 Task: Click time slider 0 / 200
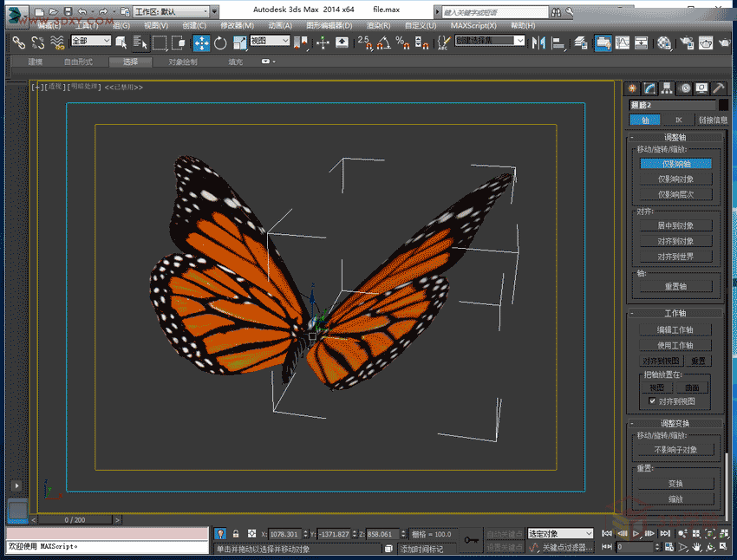coord(75,519)
